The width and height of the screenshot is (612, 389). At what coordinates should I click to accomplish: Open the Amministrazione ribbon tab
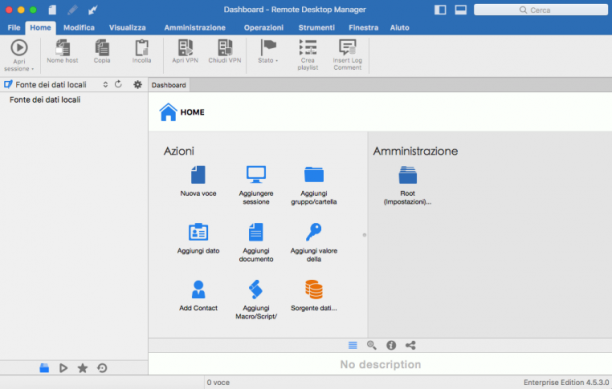pyautogui.click(x=195, y=28)
